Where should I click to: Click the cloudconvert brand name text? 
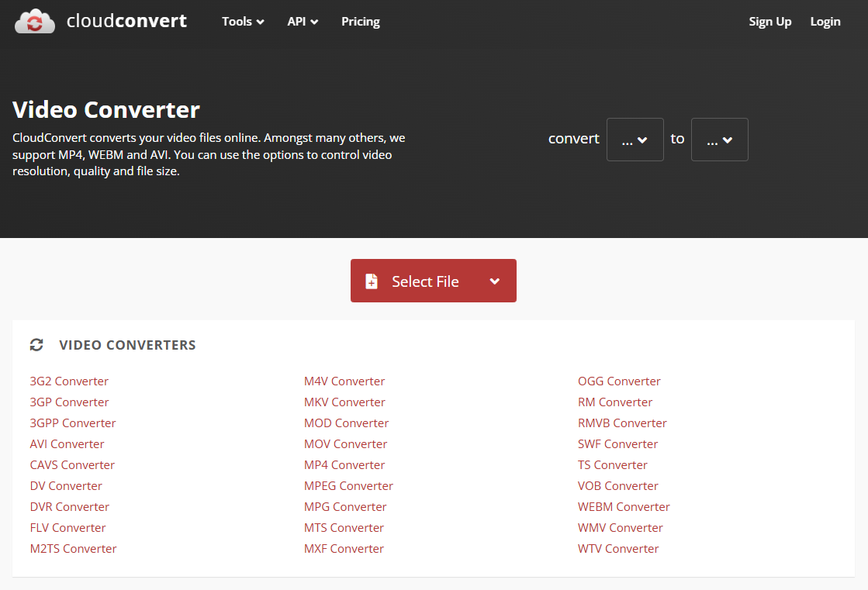point(126,22)
